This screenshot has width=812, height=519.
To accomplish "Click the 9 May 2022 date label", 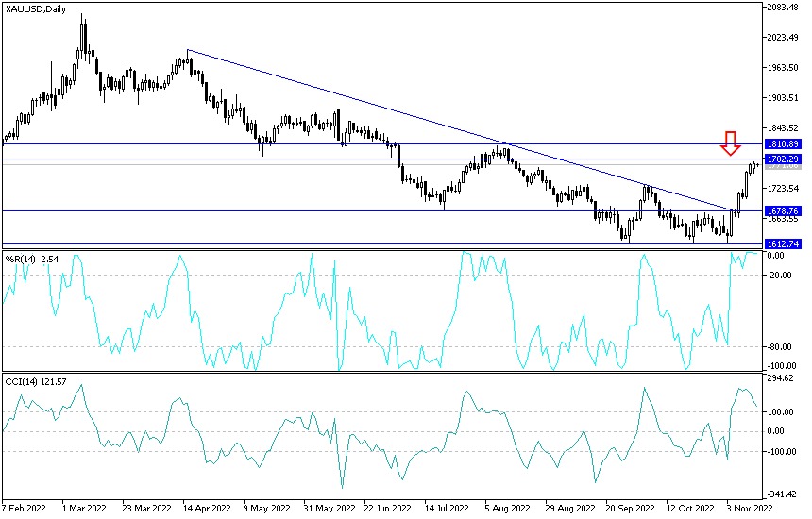I will pyautogui.click(x=265, y=508).
